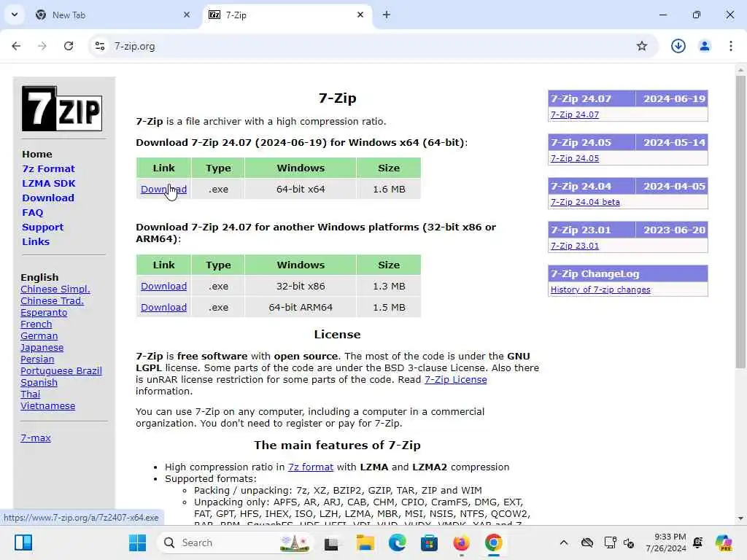Open the Chrome downloads icon
The image size is (747, 560).
point(678,46)
